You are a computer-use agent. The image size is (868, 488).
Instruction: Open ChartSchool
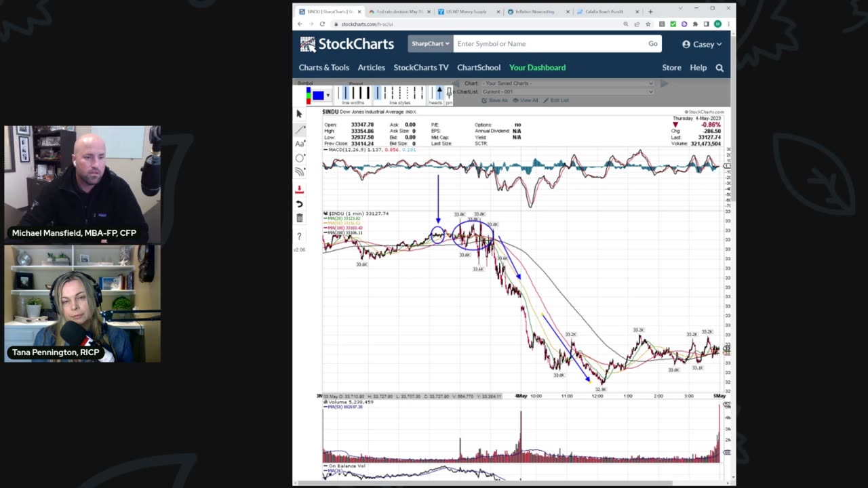pyautogui.click(x=479, y=68)
